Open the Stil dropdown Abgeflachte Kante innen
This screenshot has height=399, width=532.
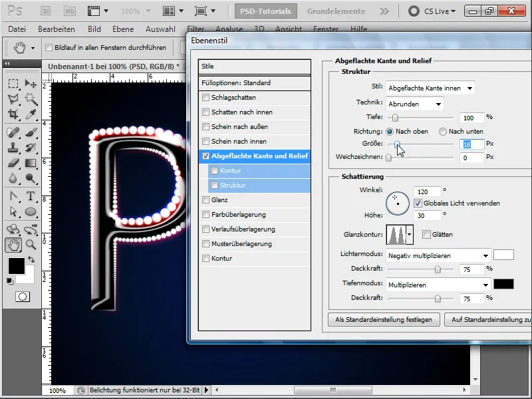430,88
